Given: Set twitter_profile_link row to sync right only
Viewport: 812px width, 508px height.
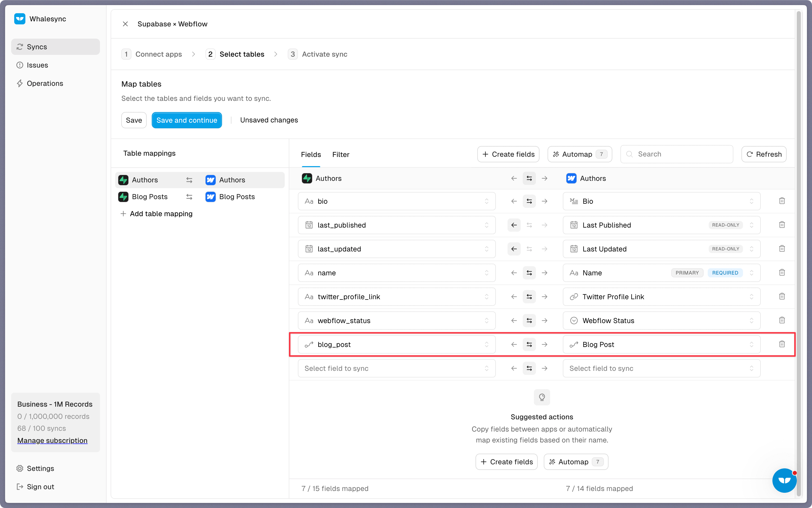Looking at the screenshot, I should coord(545,297).
